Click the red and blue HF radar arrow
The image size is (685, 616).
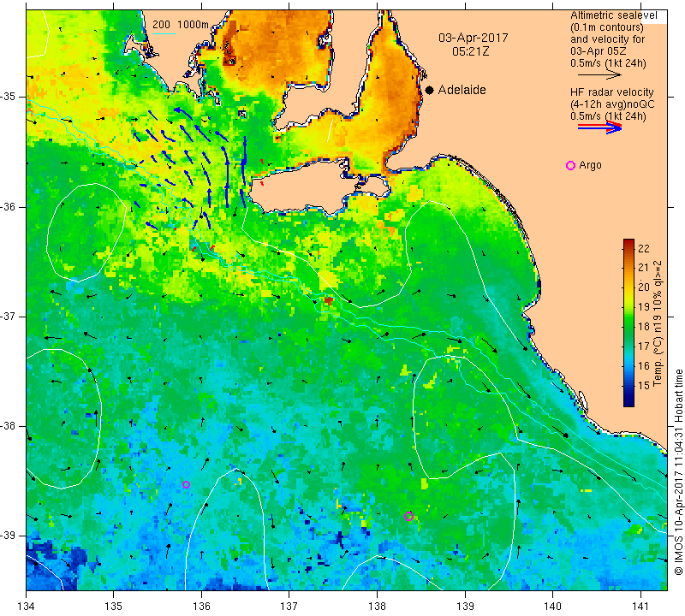pyautogui.click(x=600, y=127)
